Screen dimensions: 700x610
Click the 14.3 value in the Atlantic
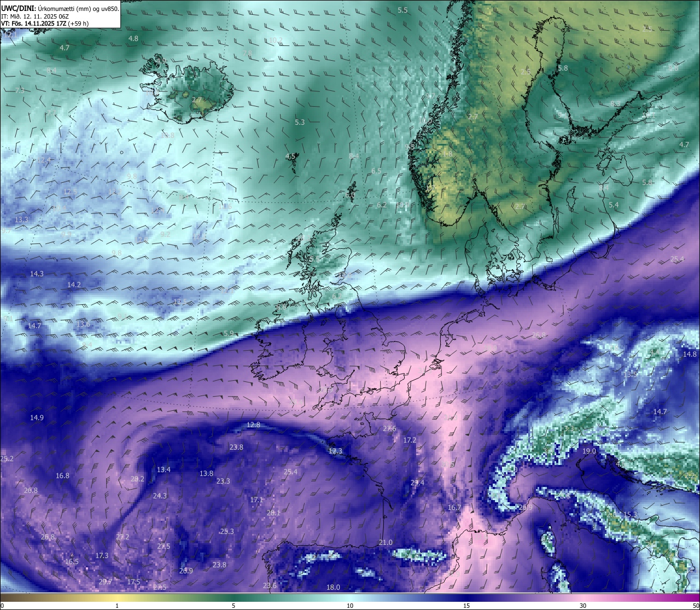click(37, 274)
